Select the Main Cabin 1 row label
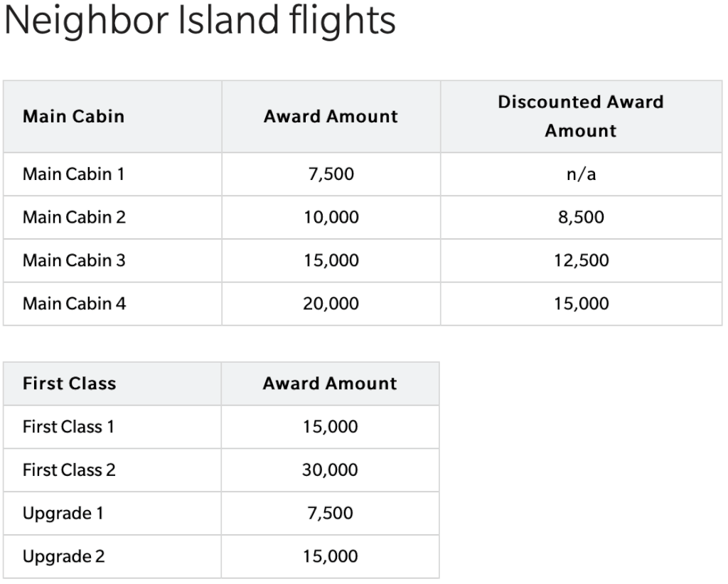The width and height of the screenshot is (728, 584). click(x=73, y=174)
